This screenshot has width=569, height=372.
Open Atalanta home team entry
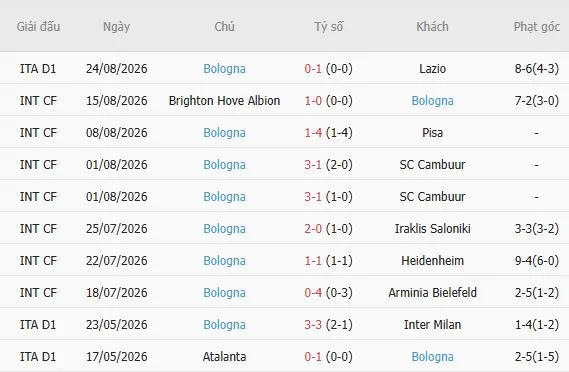[224, 356]
